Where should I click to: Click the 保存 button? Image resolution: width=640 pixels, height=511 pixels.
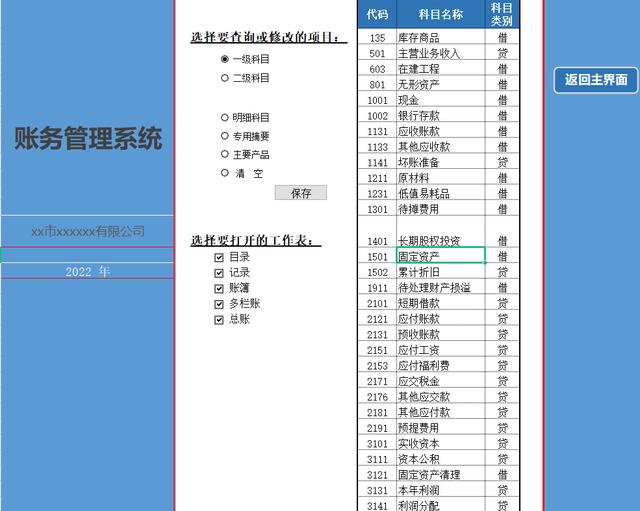tap(301, 193)
